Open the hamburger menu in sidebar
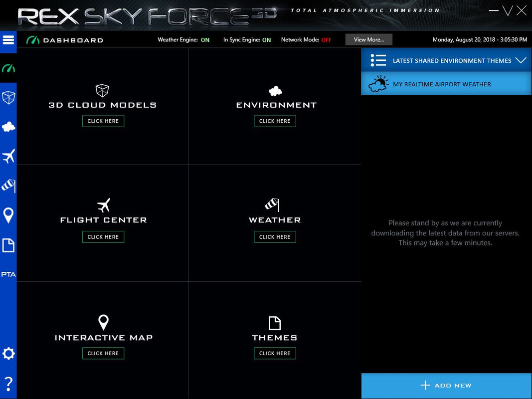532x399 pixels. pos(8,40)
